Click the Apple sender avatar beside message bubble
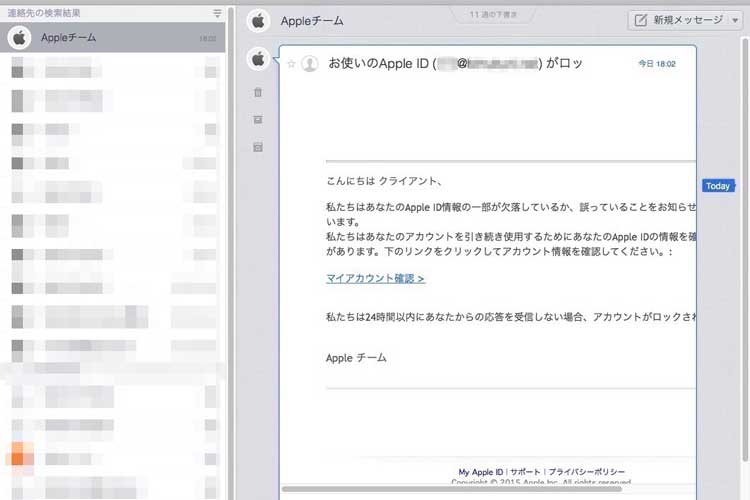The image size is (750, 500). click(258, 59)
